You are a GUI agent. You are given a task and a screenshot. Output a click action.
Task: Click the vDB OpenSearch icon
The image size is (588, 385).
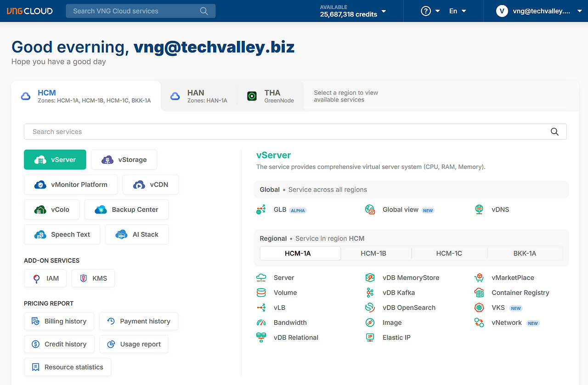(x=370, y=308)
